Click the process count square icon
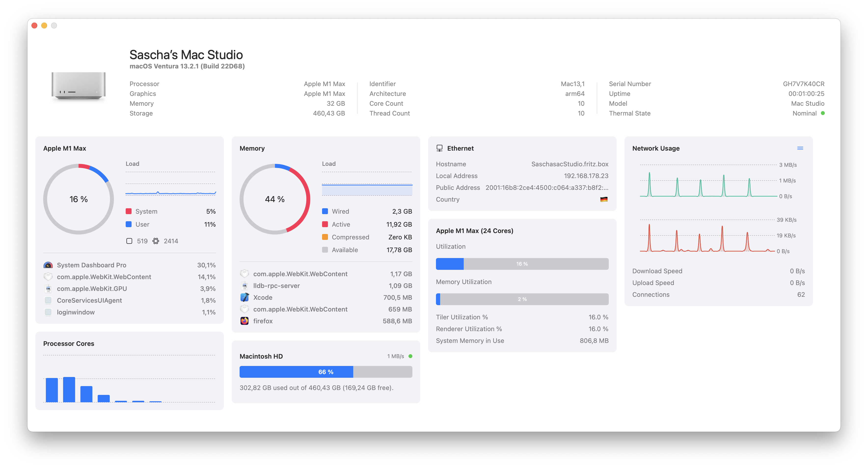Viewport: 868px width, 468px height. (129, 241)
